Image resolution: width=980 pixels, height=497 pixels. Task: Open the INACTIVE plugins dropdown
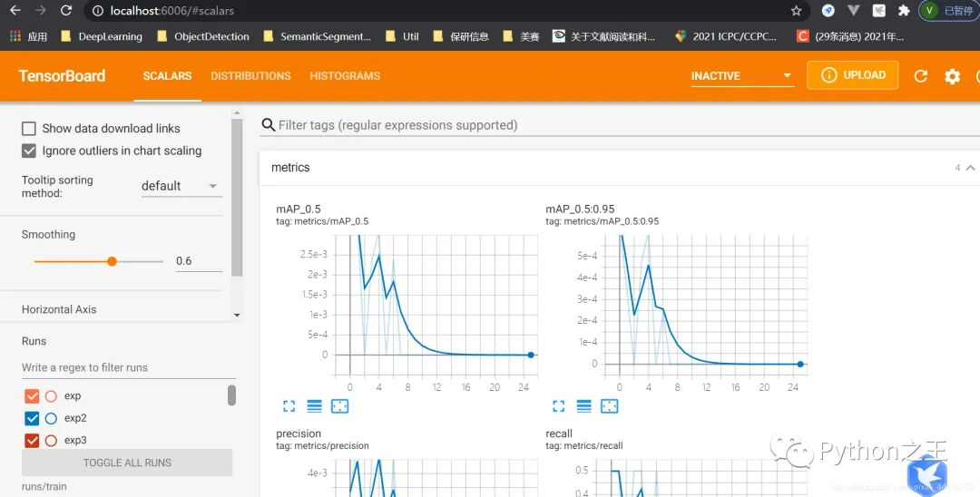pos(742,75)
